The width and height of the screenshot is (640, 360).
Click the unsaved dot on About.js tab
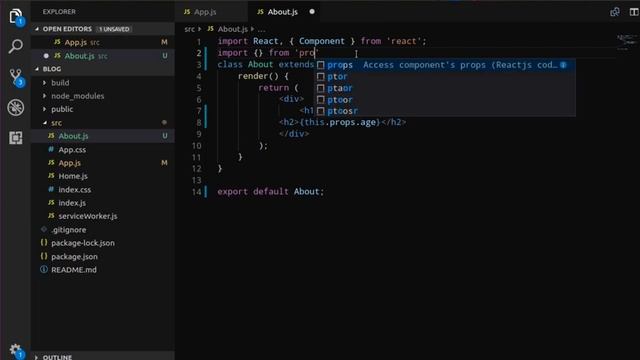pyautogui.click(x=312, y=12)
